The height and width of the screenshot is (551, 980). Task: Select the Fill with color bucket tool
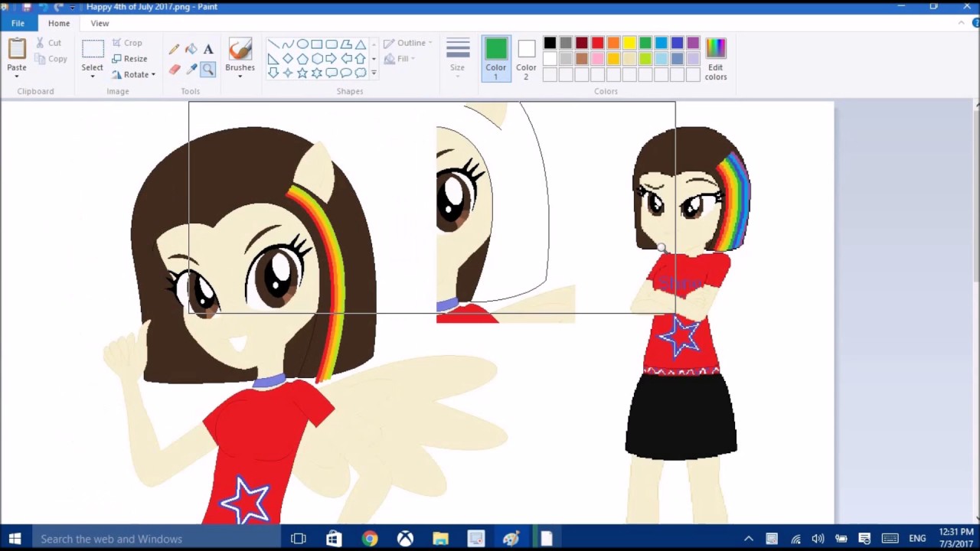click(x=191, y=49)
